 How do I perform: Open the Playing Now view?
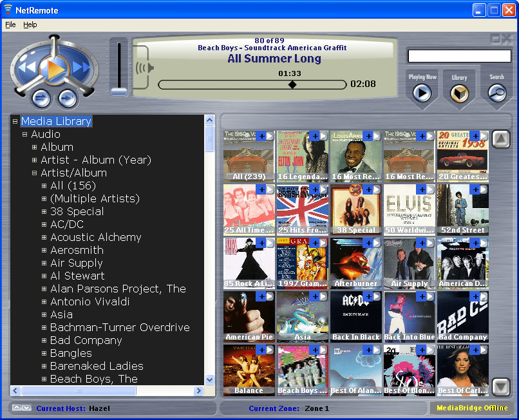click(x=422, y=93)
